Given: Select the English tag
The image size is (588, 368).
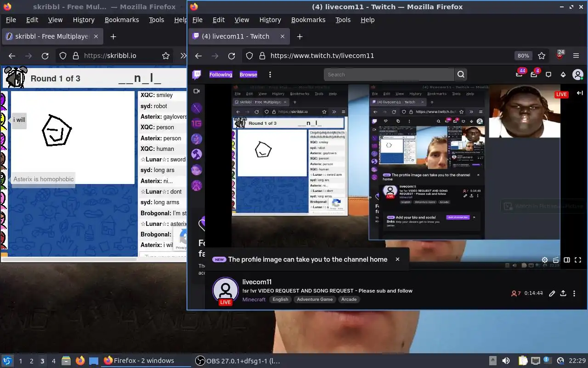Looking at the screenshot, I should pyautogui.click(x=280, y=299).
